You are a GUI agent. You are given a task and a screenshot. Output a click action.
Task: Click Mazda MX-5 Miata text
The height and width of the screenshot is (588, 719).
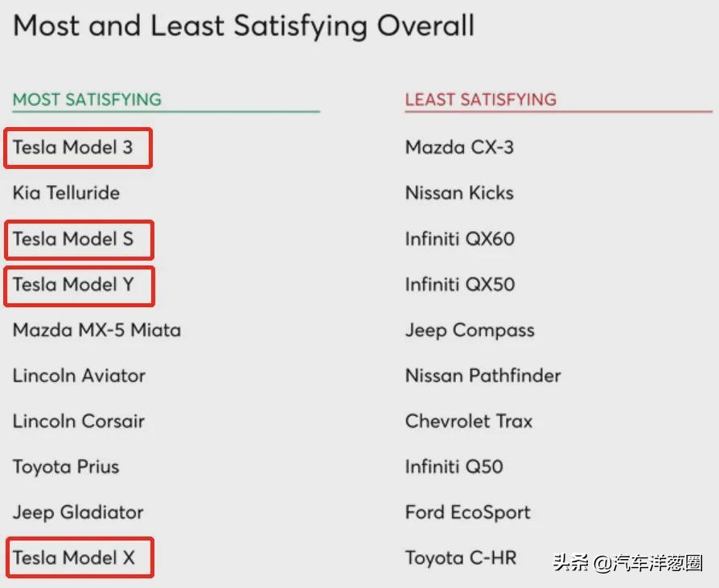coord(97,331)
